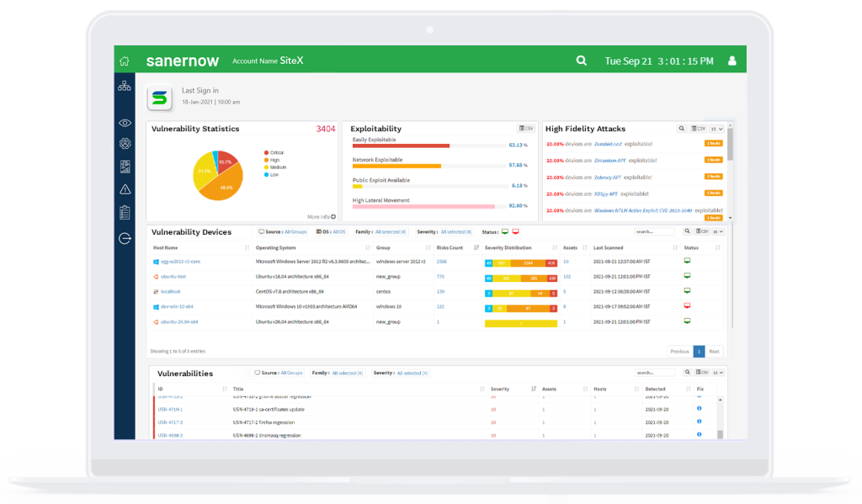This screenshot has height=504, width=862.
Task: Click the logout arrow icon in the sidebar
Action: click(x=125, y=238)
